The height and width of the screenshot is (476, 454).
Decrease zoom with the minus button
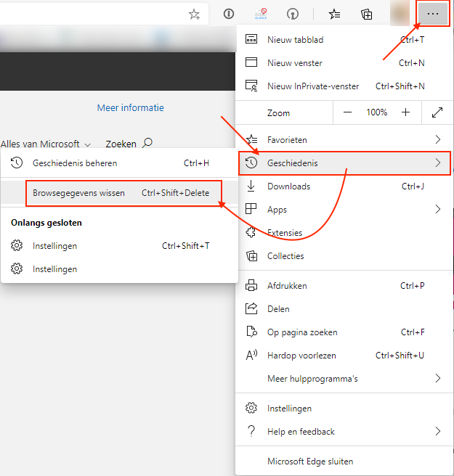pyautogui.click(x=347, y=112)
